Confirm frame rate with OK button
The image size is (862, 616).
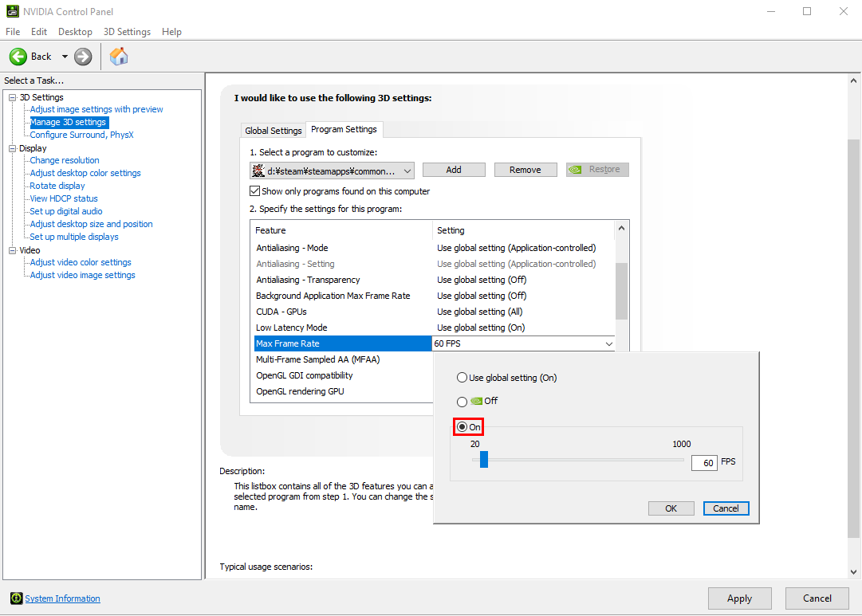click(671, 508)
